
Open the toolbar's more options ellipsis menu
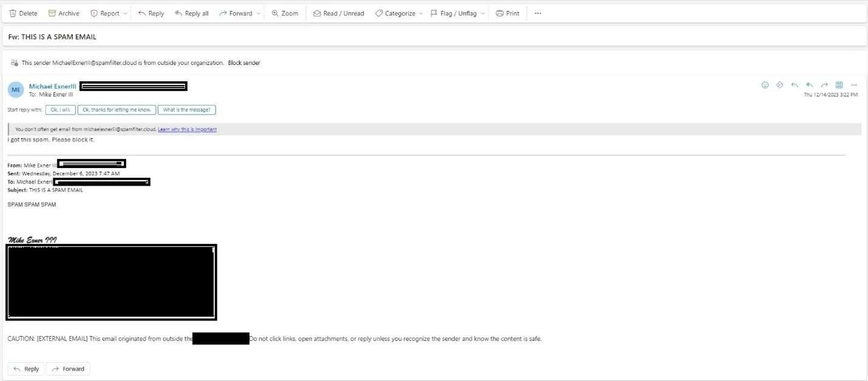(x=537, y=13)
